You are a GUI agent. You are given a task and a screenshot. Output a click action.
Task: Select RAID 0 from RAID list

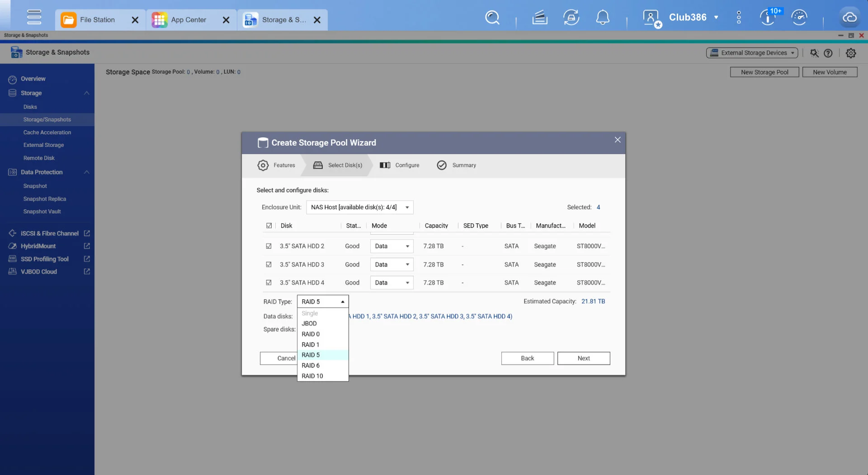tap(323, 334)
